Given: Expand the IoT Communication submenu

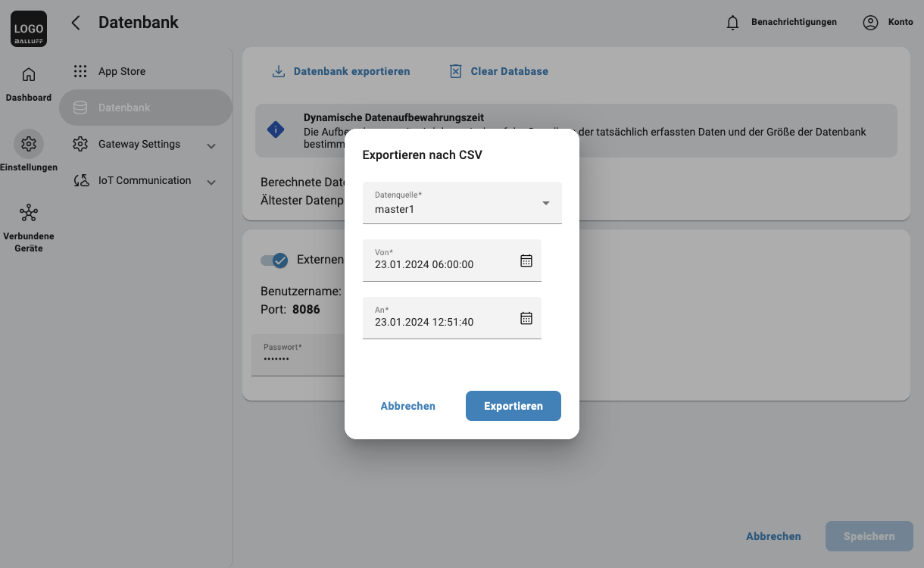Looking at the screenshot, I should tap(211, 182).
